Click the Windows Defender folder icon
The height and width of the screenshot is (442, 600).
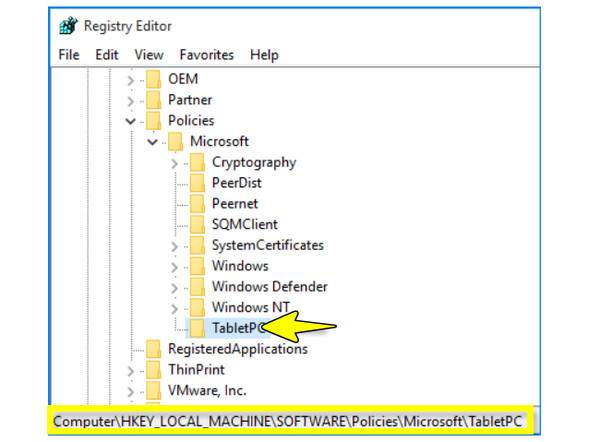(x=198, y=286)
